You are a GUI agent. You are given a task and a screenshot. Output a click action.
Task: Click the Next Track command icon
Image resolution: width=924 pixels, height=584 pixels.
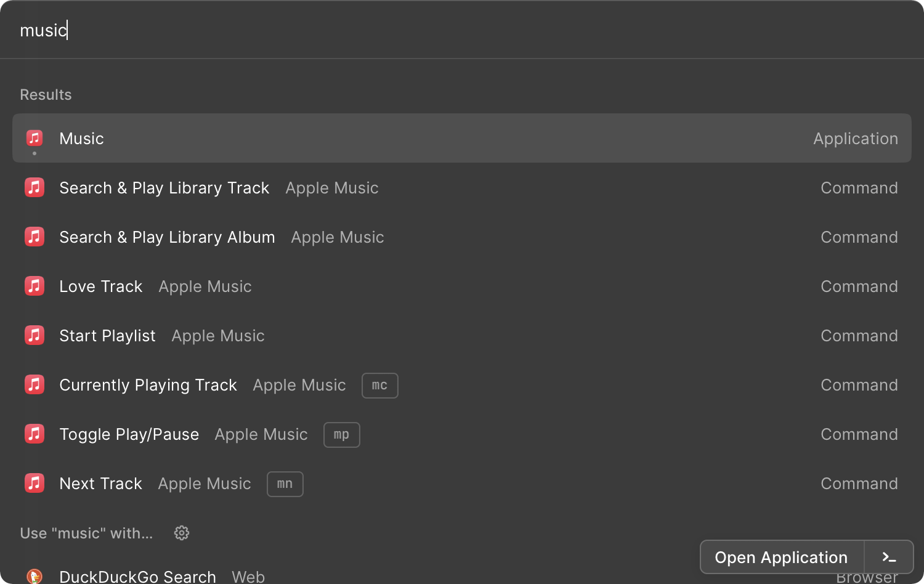pos(34,483)
